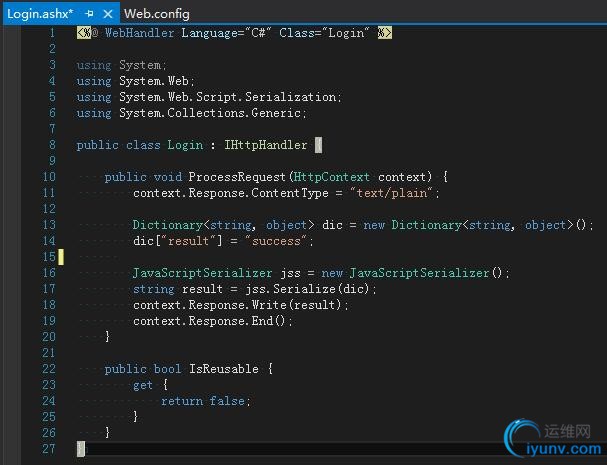Click 'JavaScriptSerializer jss' on line 16
This screenshot has width=607, height=465.
(x=216, y=273)
